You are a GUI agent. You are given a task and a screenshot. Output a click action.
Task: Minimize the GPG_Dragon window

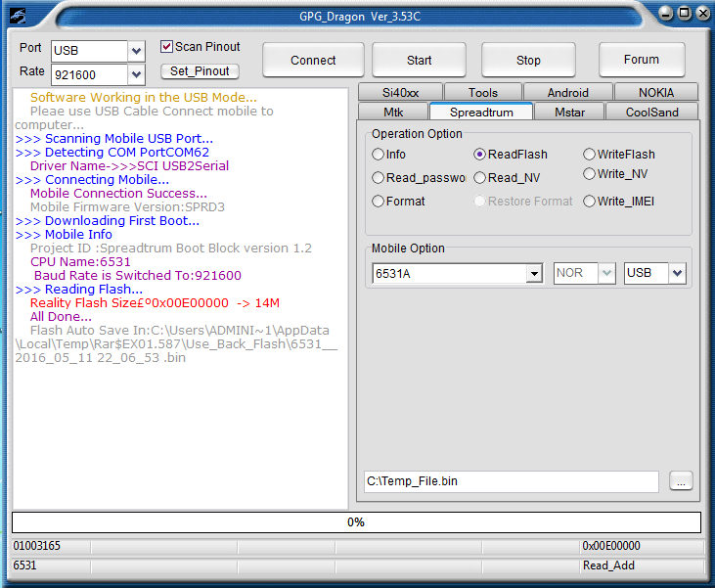(666, 14)
